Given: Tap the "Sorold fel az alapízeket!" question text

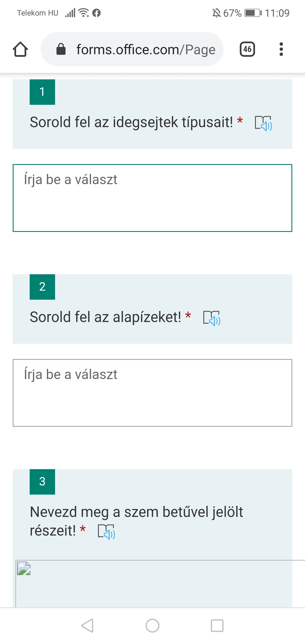Looking at the screenshot, I should pos(105,317).
